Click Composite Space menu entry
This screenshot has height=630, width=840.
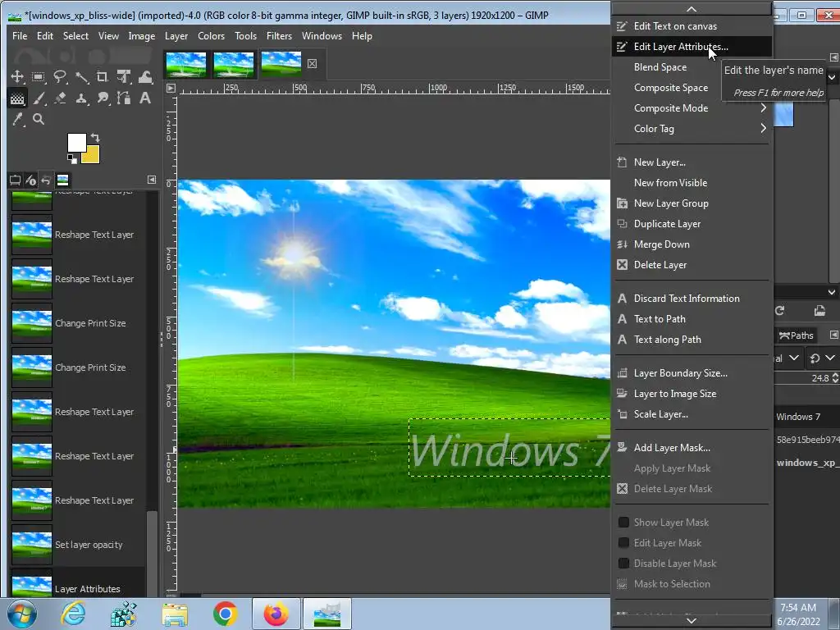point(692,87)
